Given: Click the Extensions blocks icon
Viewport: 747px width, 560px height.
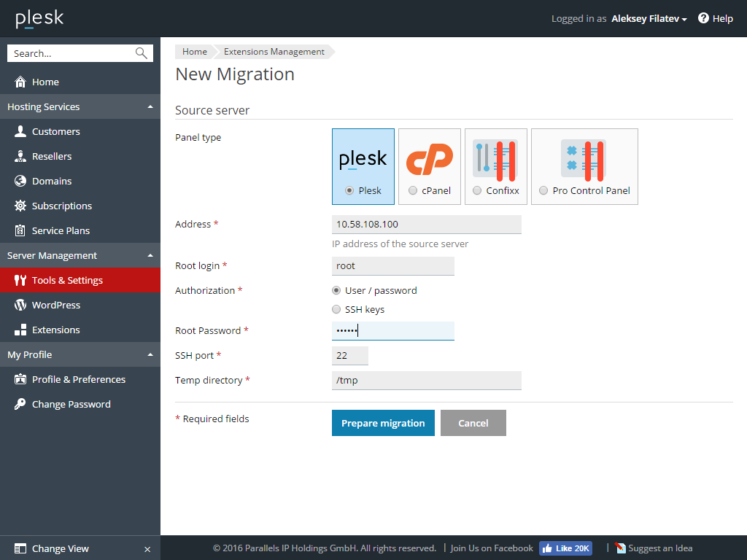Looking at the screenshot, I should (x=20, y=330).
